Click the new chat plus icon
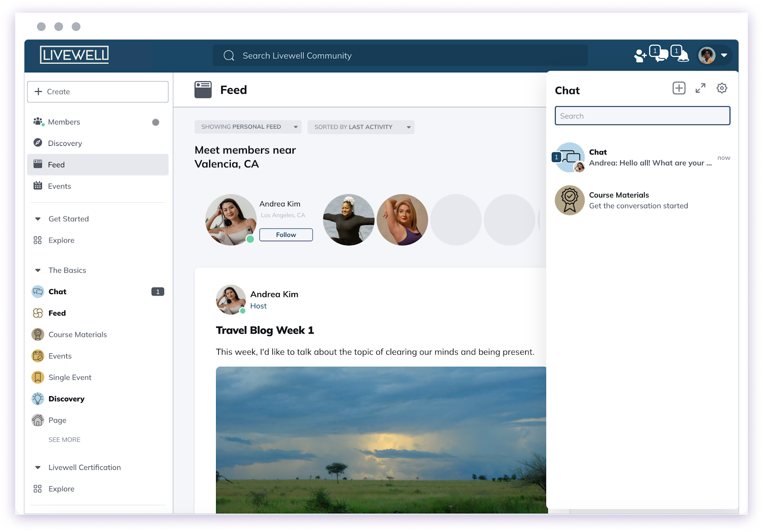The image size is (763, 532). pyautogui.click(x=679, y=88)
